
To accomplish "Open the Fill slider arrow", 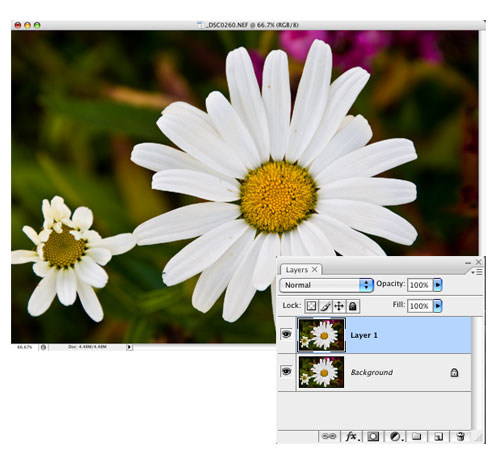I will pyautogui.click(x=438, y=306).
